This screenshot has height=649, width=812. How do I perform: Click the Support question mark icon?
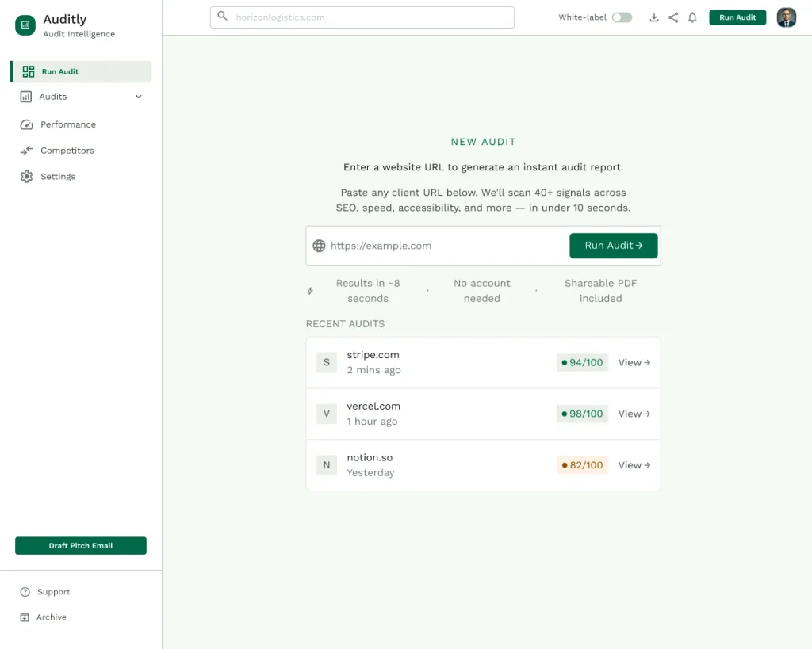tap(25, 592)
